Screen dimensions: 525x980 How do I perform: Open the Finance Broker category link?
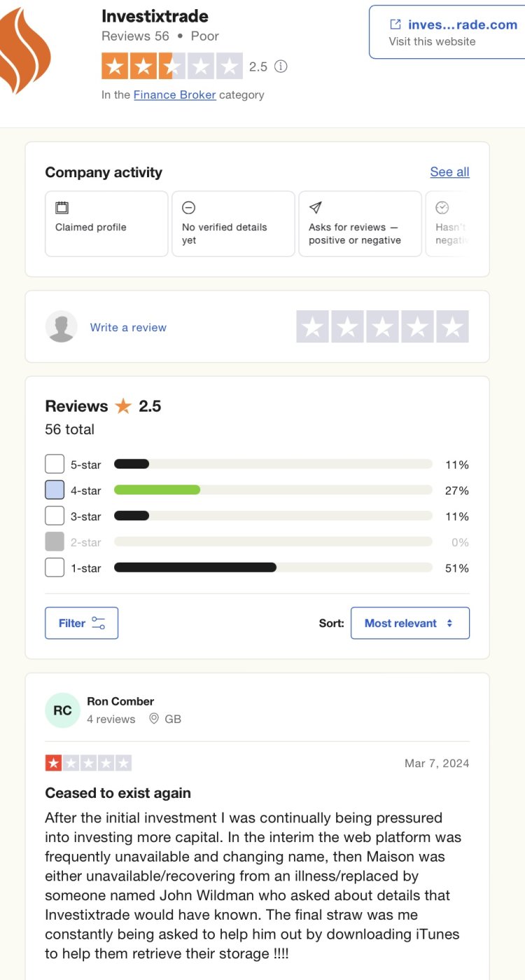coord(174,95)
